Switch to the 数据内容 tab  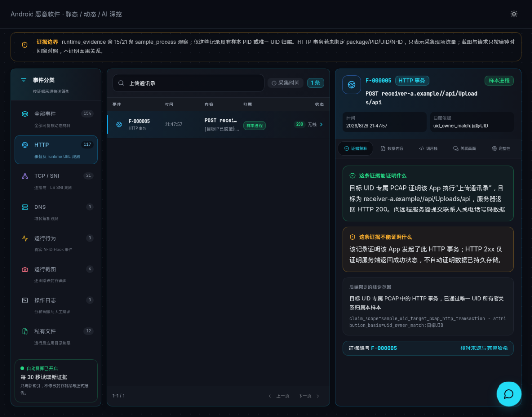pos(392,148)
